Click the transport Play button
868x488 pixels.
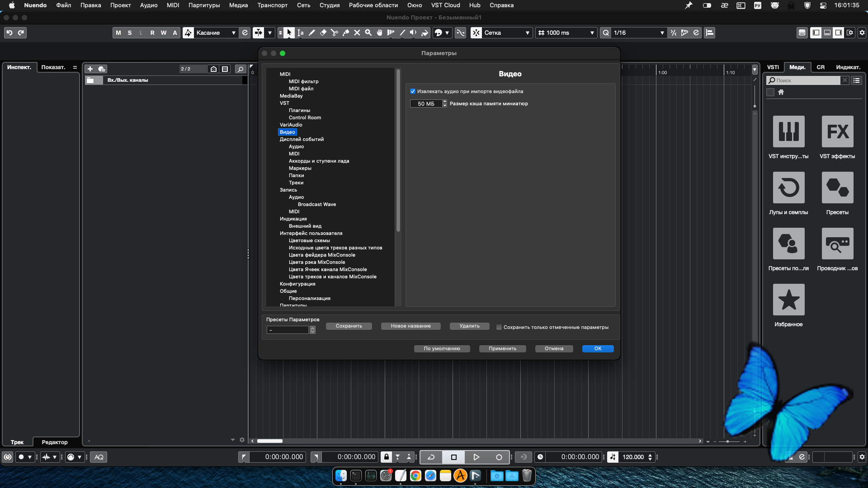coord(476,457)
